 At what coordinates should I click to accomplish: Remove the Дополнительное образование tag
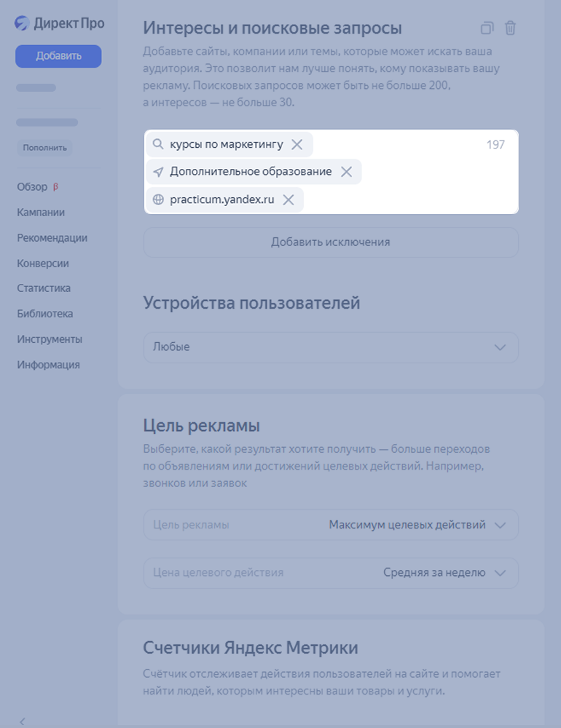pyautogui.click(x=346, y=172)
